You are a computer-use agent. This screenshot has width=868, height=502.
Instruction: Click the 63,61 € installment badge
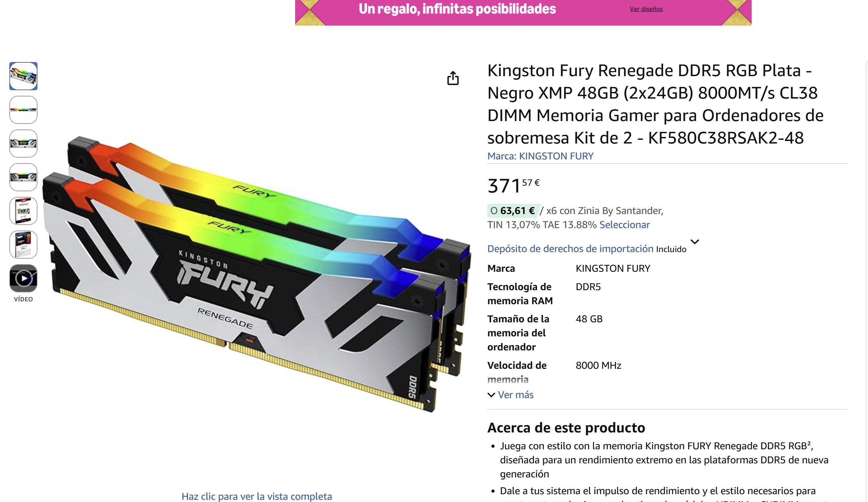click(x=514, y=211)
